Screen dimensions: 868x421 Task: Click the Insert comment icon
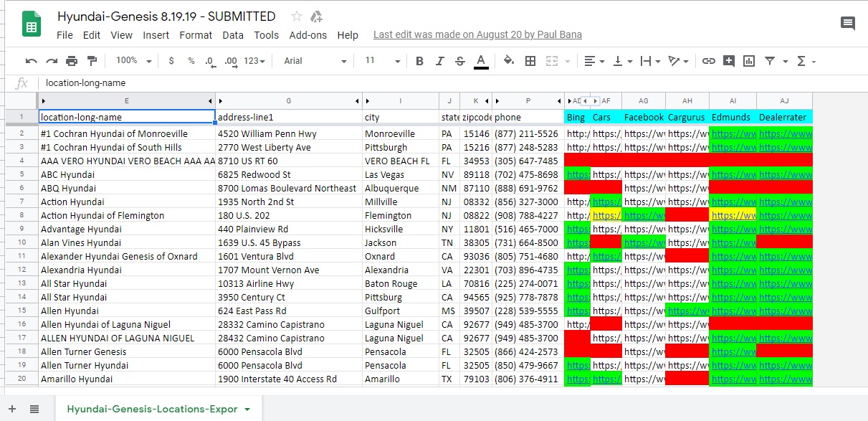point(729,61)
